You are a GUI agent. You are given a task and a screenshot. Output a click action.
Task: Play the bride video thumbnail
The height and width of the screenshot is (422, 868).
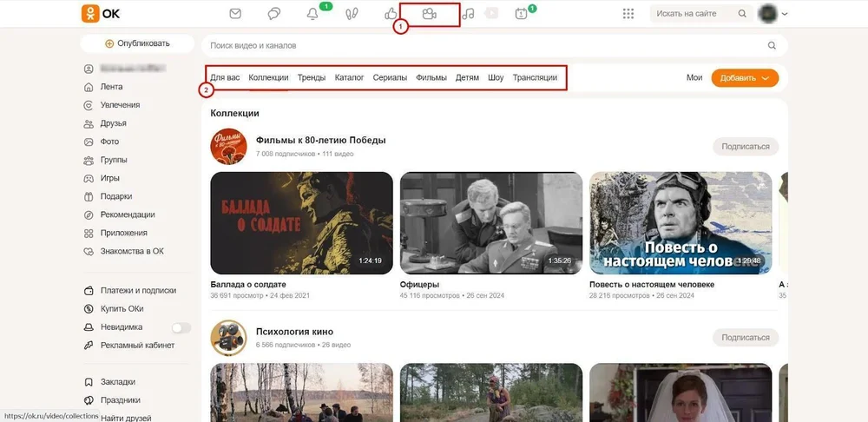point(681,392)
